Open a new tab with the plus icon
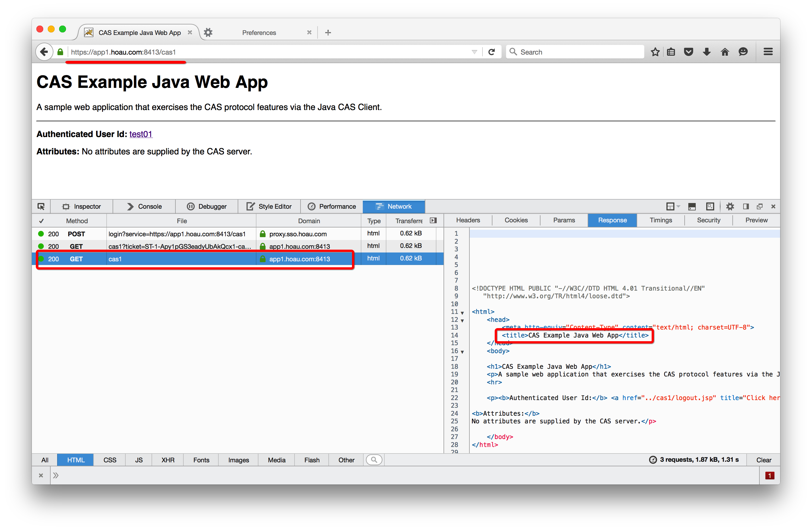Viewport: 812px width, 530px height. (x=328, y=32)
